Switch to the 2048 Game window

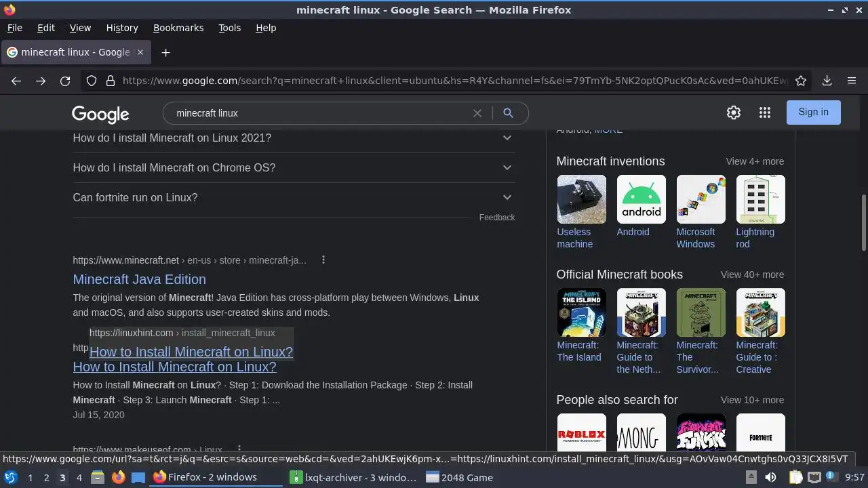click(x=459, y=477)
